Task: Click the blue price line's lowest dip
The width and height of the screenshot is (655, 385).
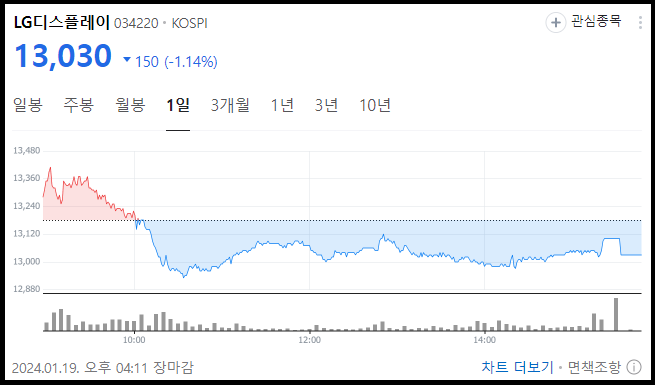Action: [184, 276]
